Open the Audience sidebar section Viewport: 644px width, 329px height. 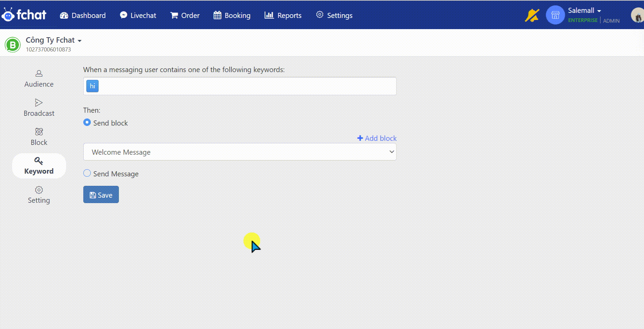[x=39, y=79]
